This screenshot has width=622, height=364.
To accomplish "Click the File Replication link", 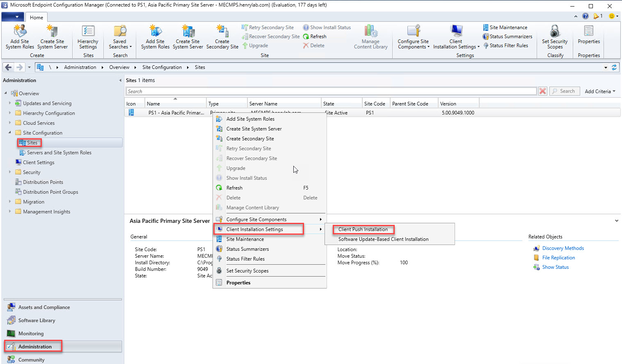I will pos(558,258).
